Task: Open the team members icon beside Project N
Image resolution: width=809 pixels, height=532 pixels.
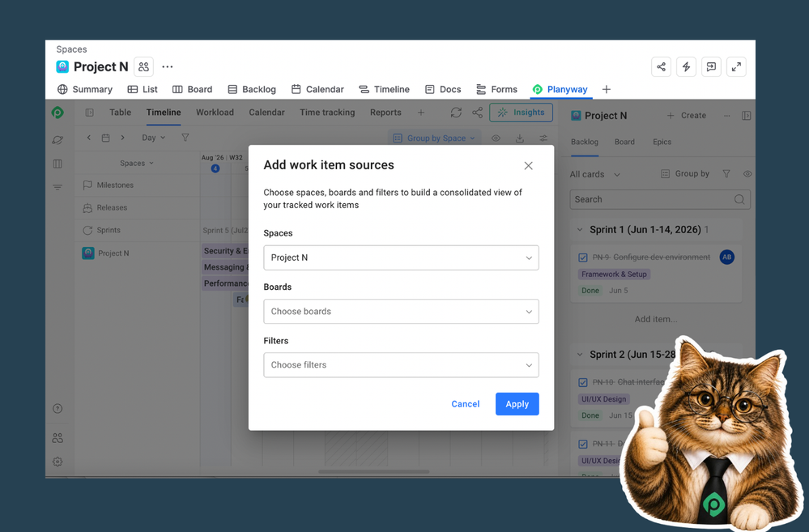Action: point(143,66)
